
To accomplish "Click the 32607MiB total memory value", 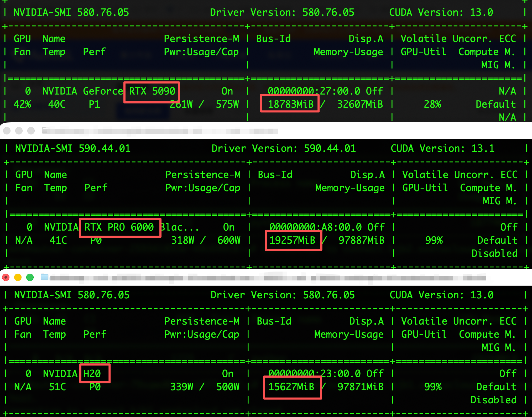I will click(x=360, y=105).
